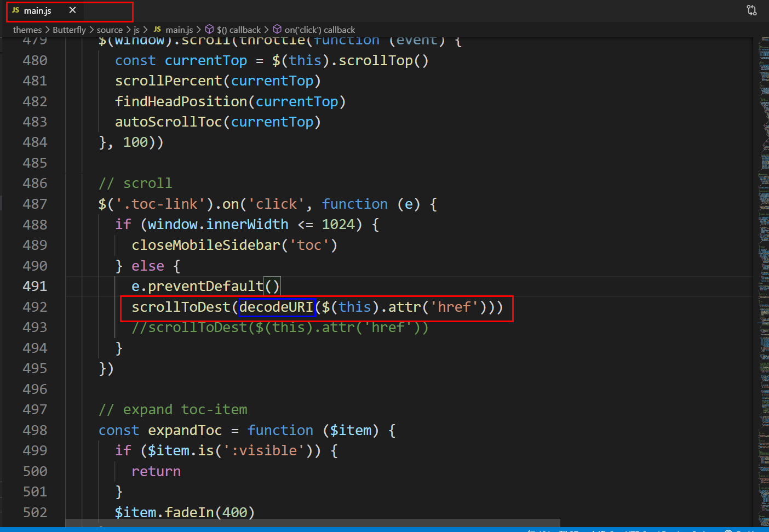Image resolution: width=769 pixels, height=532 pixels.
Task: Open changes compare icon at top right
Action: [751, 10]
